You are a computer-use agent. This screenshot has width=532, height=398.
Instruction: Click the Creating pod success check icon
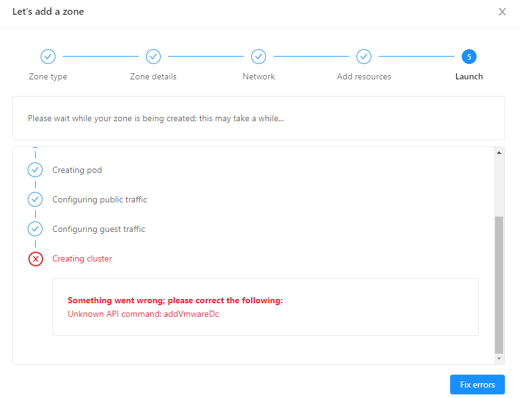[x=35, y=169]
